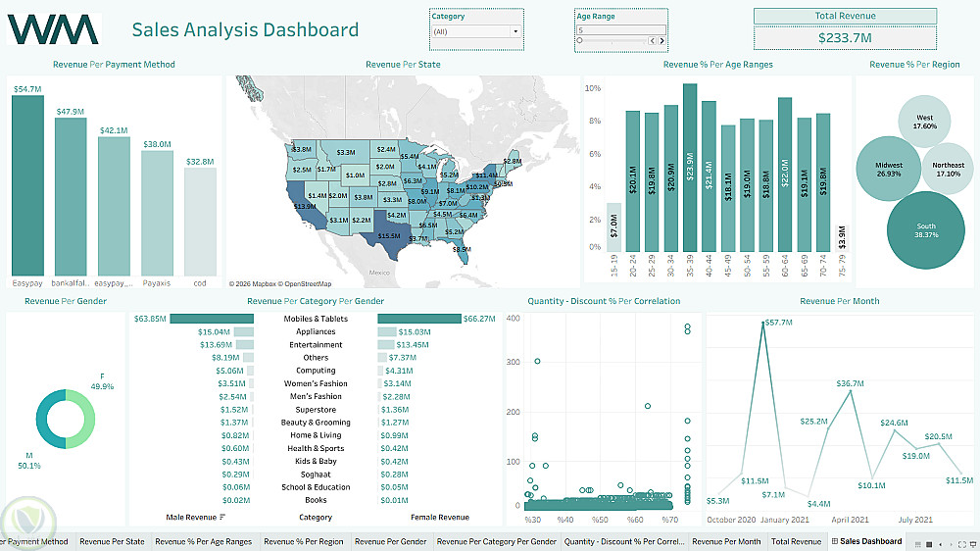The height and width of the screenshot is (551, 980).
Task: Select the Northeast region bubble
Action: [x=948, y=169]
